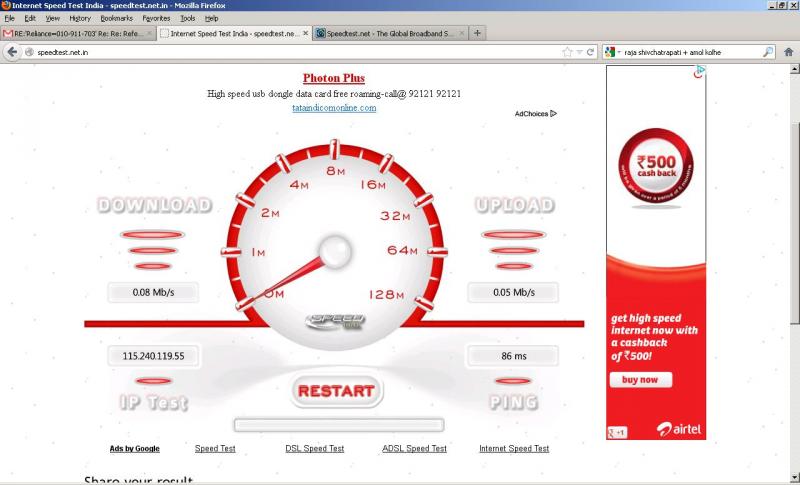
Task: Click the ad info icon on Airtel banner
Action: 699,71
